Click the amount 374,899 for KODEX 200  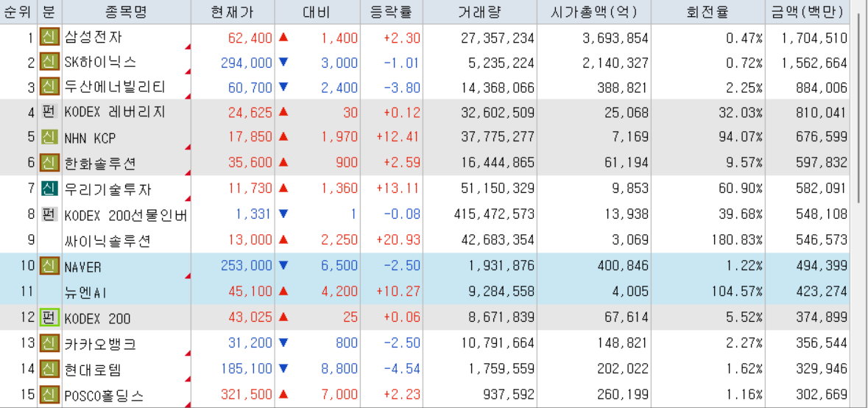822,318
